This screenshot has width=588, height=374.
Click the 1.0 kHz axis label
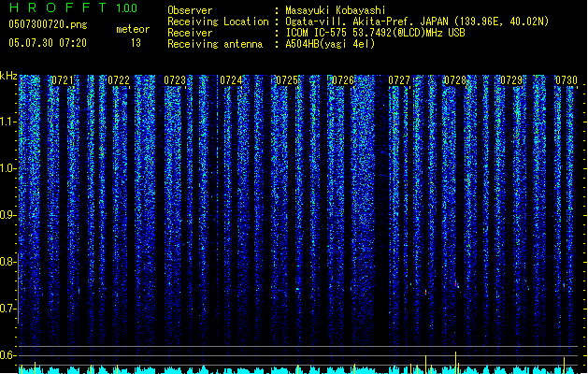pyautogui.click(x=7, y=168)
